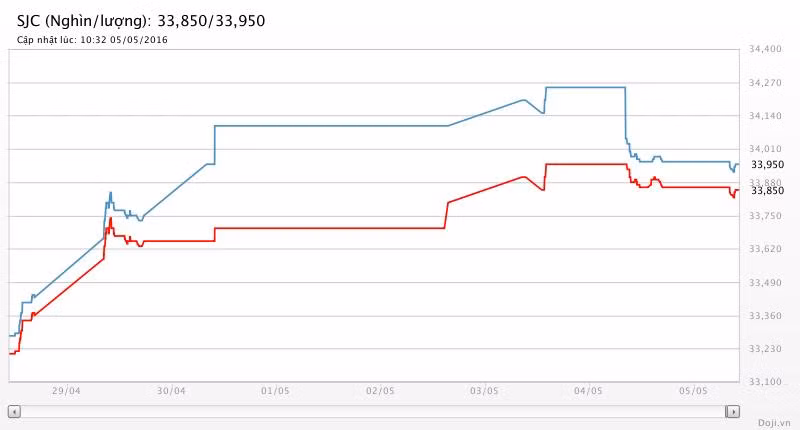Image resolution: width=800 pixels, height=430 pixels.
Task: Click the scrollbar left arrow button
Action: 13,411
